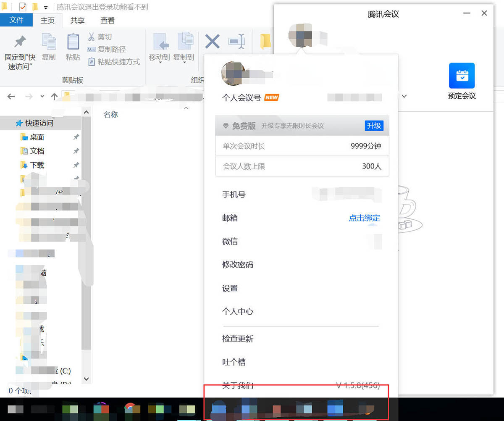504x421 pixels.
Task: Click the 粘贴 clipboard icon
Action: pyautogui.click(x=73, y=41)
